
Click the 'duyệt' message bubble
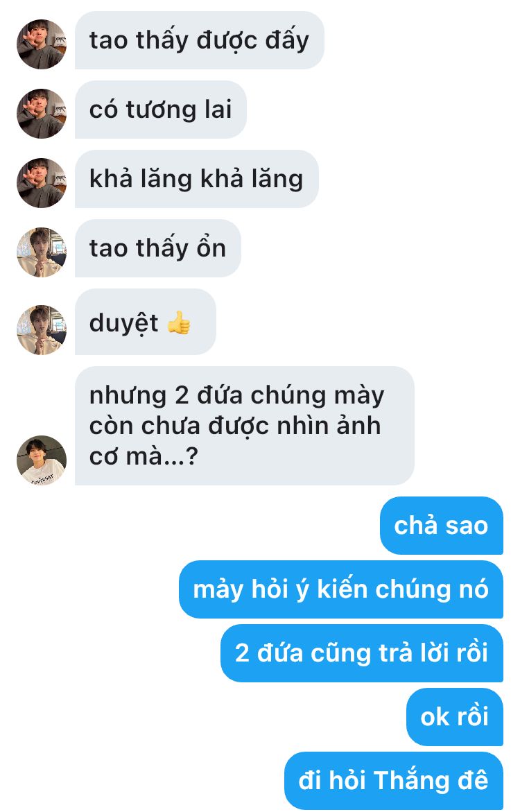(x=145, y=322)
